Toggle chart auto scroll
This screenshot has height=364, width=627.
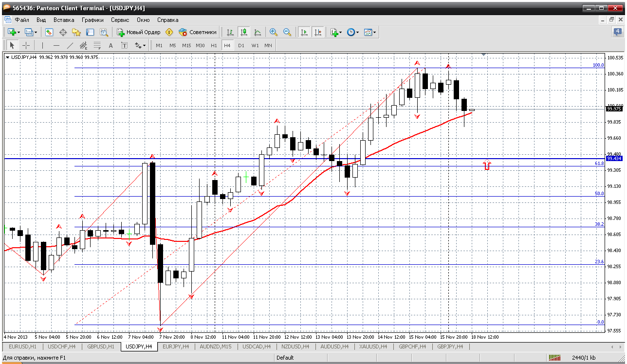pyautogui.click(x=305, y=32)
